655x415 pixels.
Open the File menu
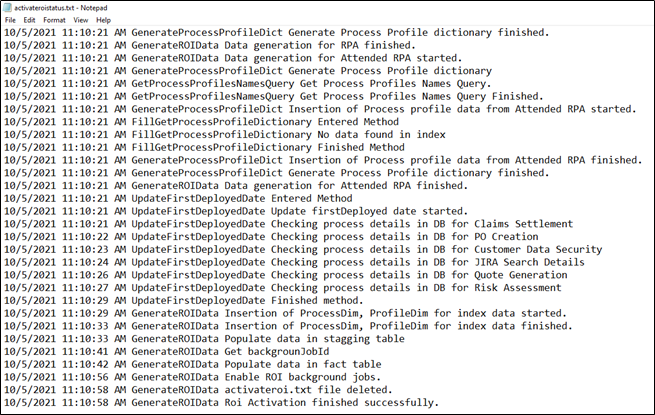tap(10, 20)
